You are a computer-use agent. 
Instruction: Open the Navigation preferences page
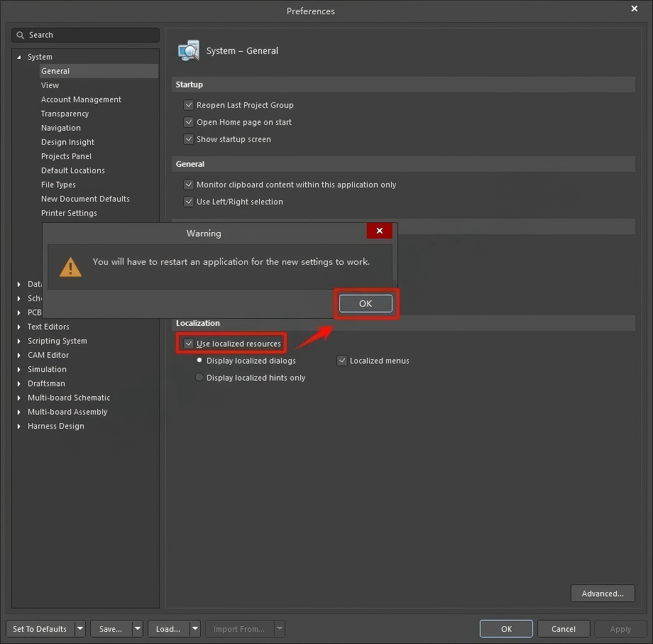[61, 128]
